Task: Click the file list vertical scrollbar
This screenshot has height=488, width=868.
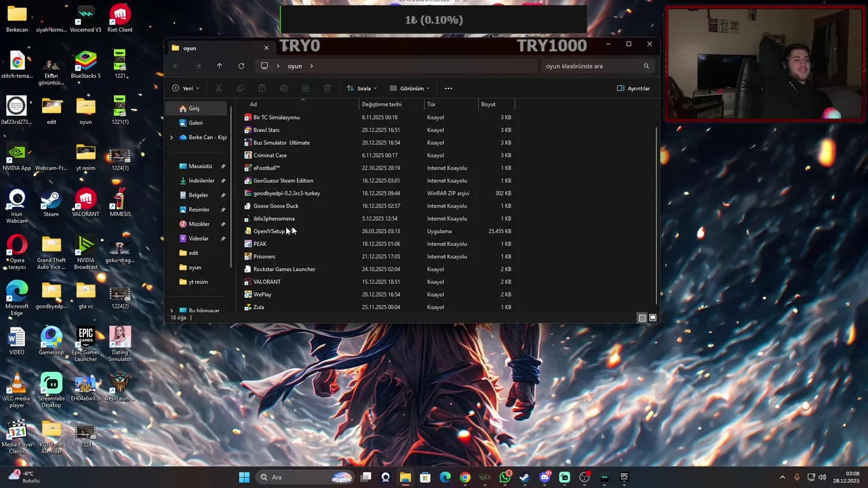Action: tap(656, 216)
